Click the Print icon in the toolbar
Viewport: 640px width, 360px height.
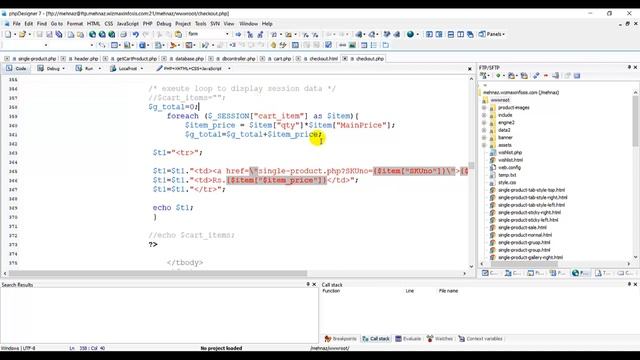pos(123,34)
